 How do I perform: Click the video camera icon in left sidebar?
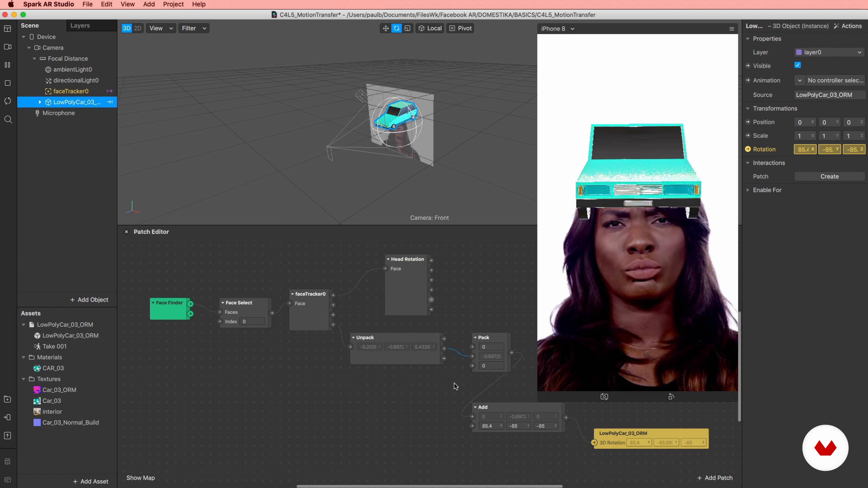pos(7,47)
